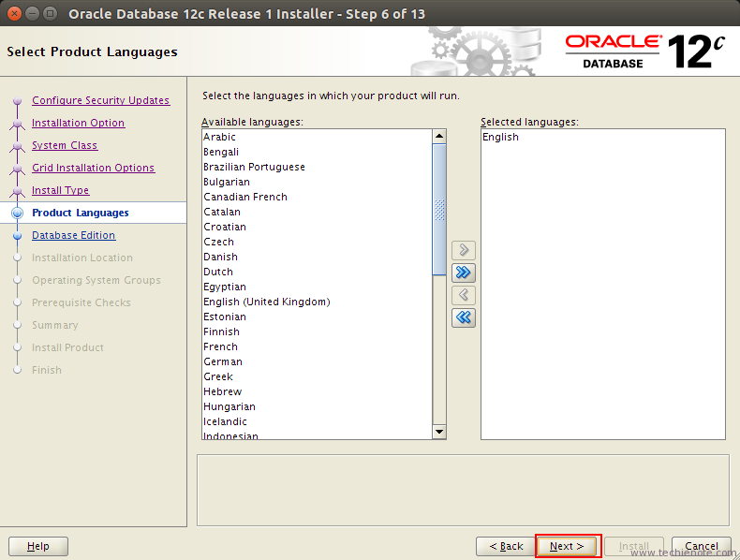Minimize the installer window
The image size is (740, 560).
pyautogui.click(x=32, y=13)
